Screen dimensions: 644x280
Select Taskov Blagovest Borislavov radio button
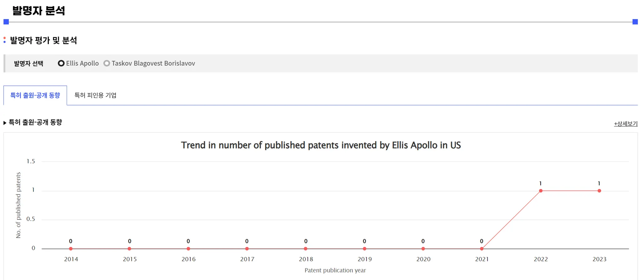tap(107, 63)
